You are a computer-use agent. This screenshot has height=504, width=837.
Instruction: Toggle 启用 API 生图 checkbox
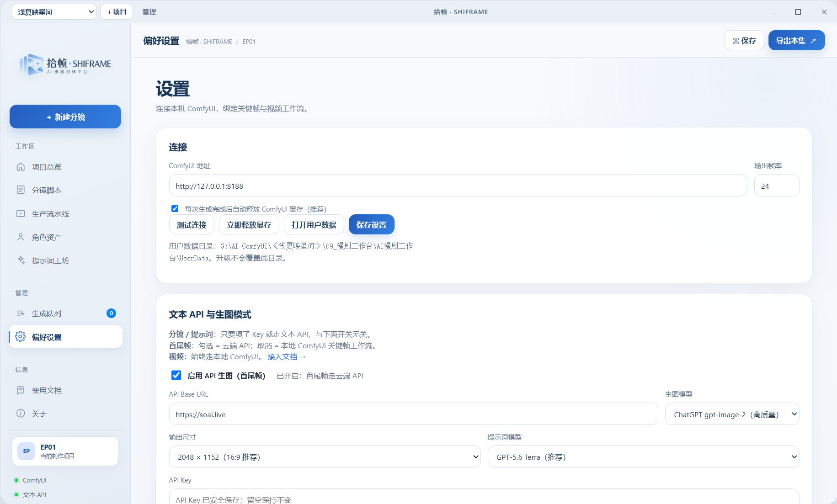(x=176, y=376)
